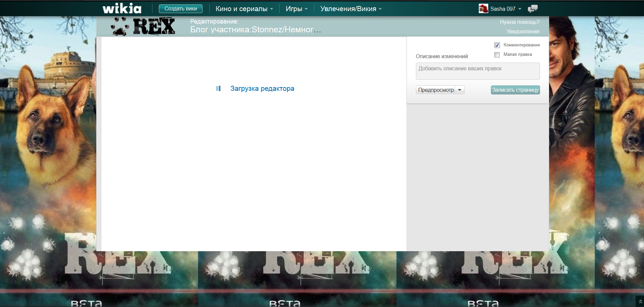
Task: Click the editor loading spinner icon
Action: pyautogui.click(x=218, y=88)
